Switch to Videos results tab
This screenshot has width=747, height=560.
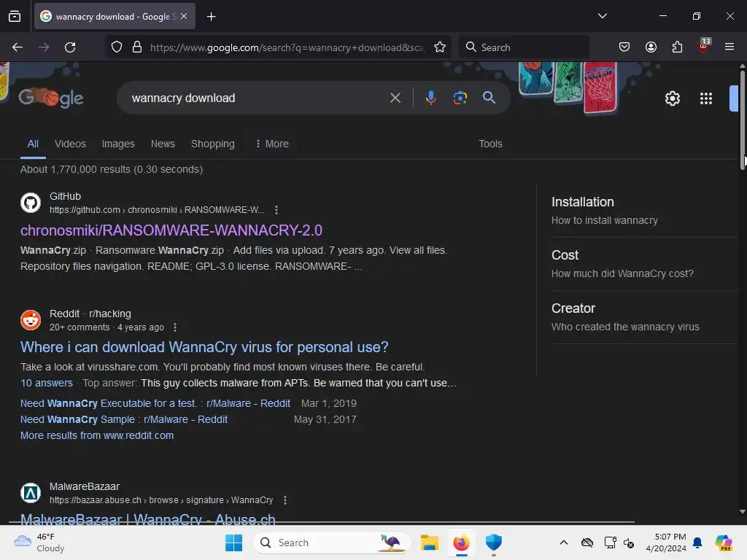click(x=70, y=144)
